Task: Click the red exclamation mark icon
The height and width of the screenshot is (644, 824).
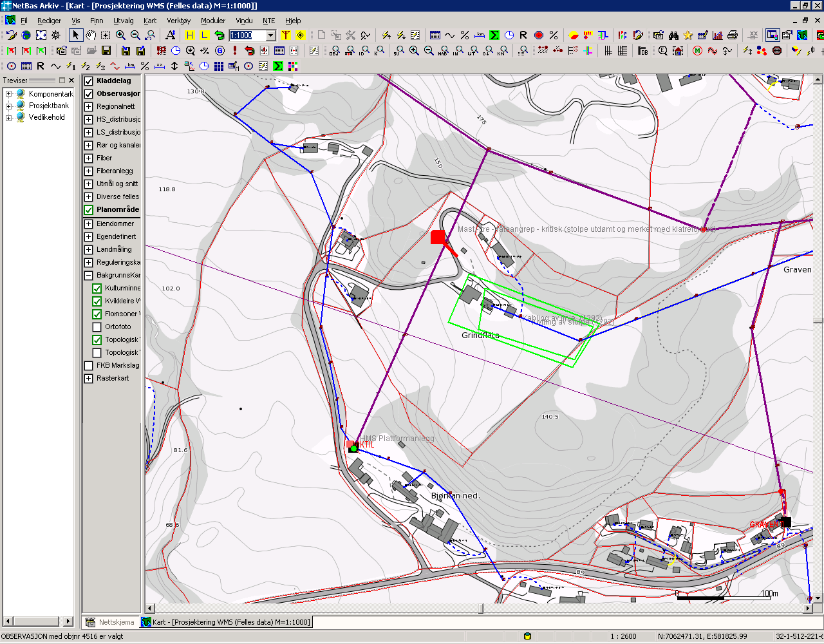Action: (235, 50)
